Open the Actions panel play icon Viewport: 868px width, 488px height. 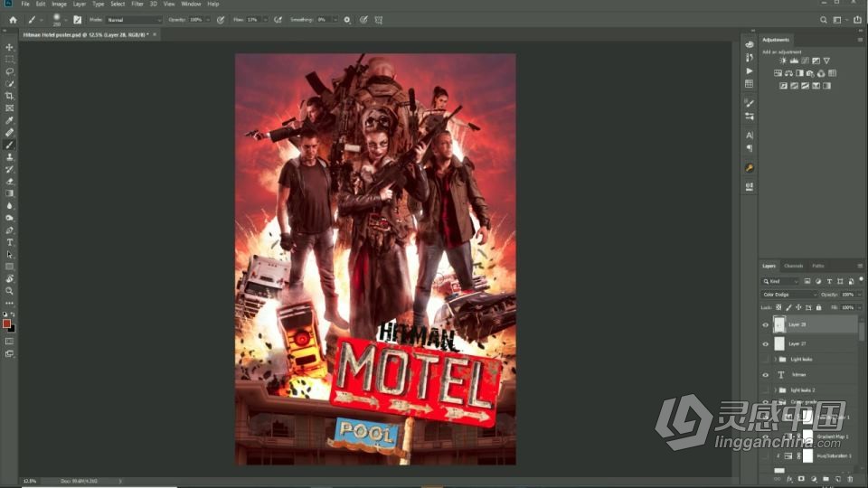(x=749, y=70)
